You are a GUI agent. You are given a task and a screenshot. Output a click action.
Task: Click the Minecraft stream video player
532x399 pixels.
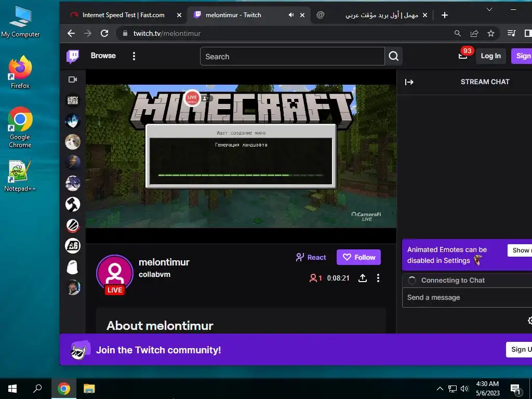[241, 156]
